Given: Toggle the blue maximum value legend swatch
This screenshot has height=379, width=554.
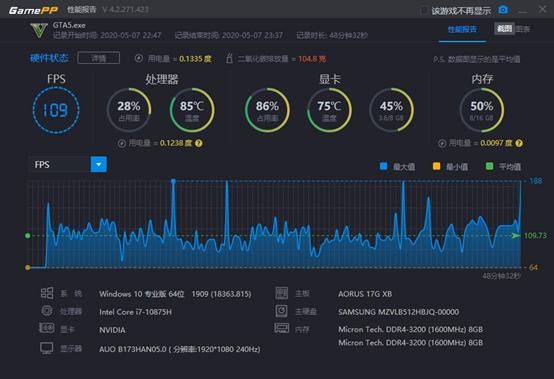Looking at the screenshot, I should coord(383,166).
